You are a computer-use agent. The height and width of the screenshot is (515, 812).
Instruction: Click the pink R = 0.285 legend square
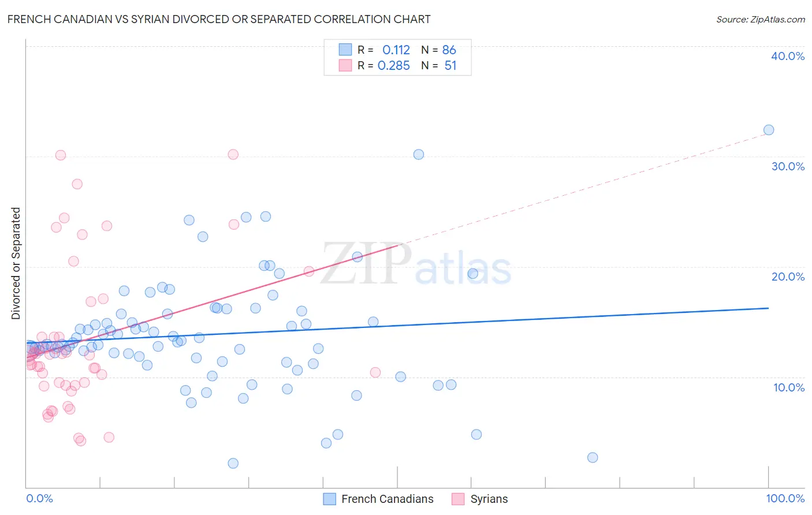point(345,65)
